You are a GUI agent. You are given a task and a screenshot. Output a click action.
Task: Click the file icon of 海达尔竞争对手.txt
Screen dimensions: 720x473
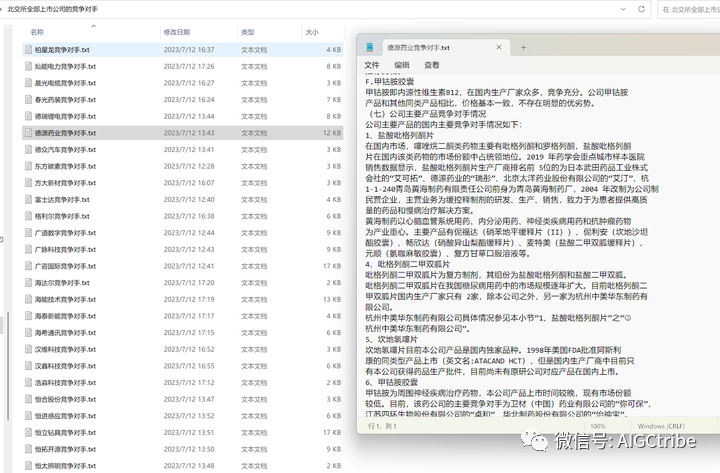28,282
